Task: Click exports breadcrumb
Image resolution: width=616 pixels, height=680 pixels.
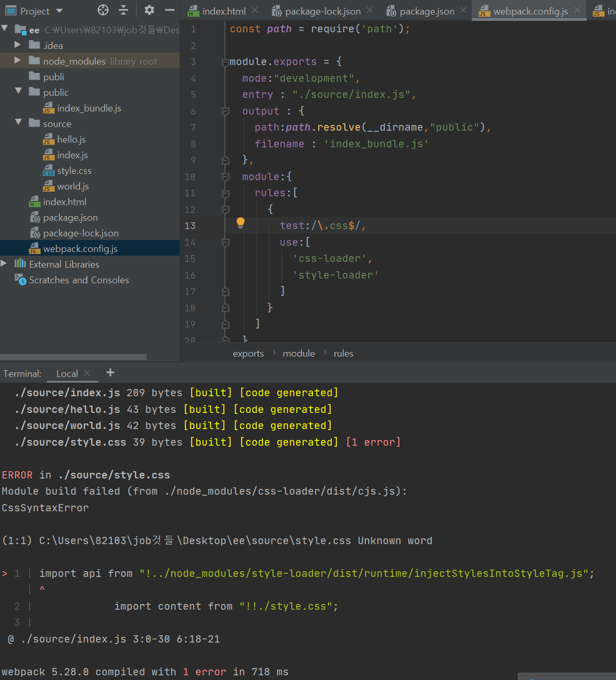Action: pyautogui.click(x=248, y=354)
